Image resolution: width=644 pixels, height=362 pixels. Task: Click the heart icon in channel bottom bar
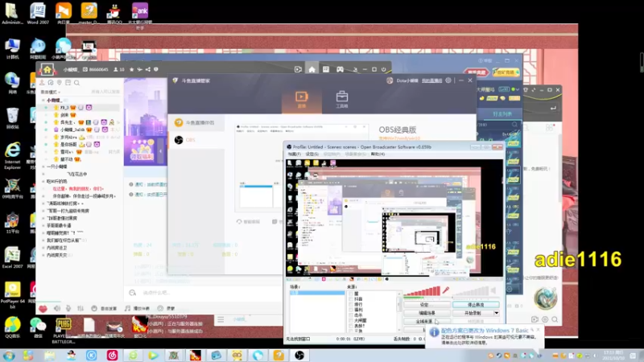[x=43, y=308]
